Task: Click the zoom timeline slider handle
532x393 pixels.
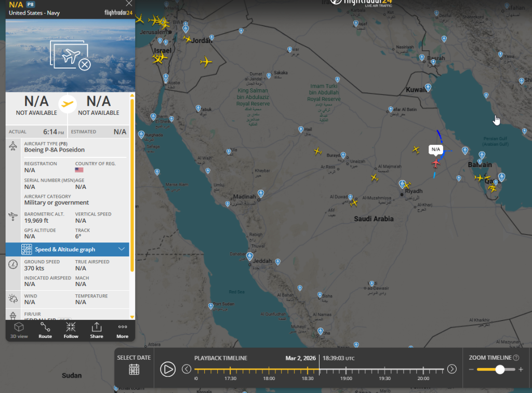Action: click(x=500, y=370)
